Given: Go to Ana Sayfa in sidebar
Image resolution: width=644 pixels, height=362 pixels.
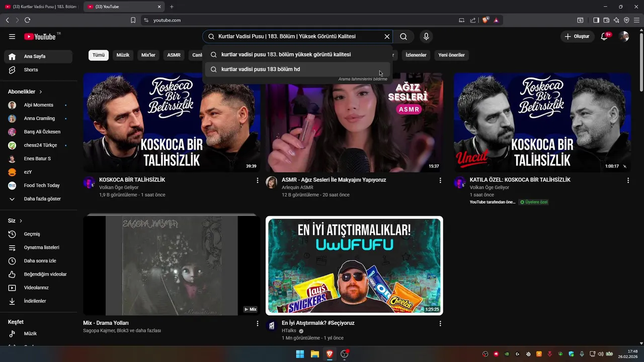Looking at the screenshot, I should coord(38,56).
